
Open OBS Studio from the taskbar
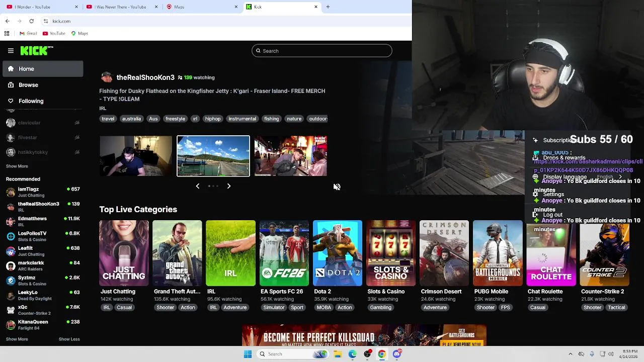(367, 354)
